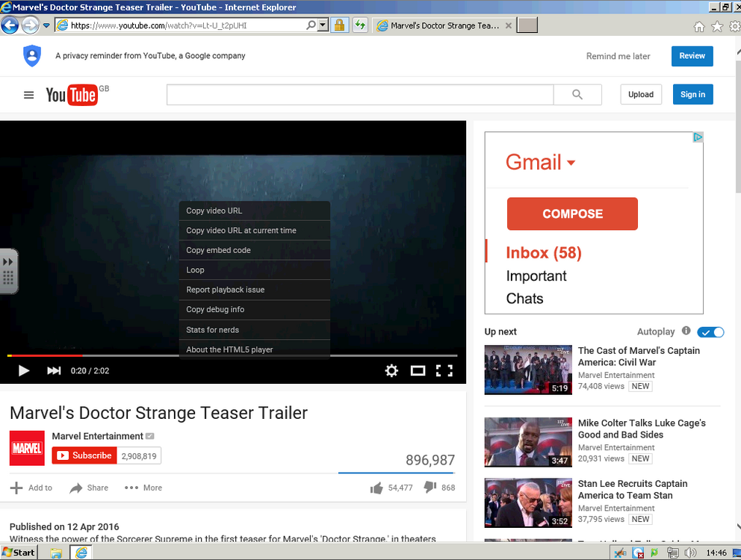Click the search magnifier button
741x560 pixels.
[577, 95]
